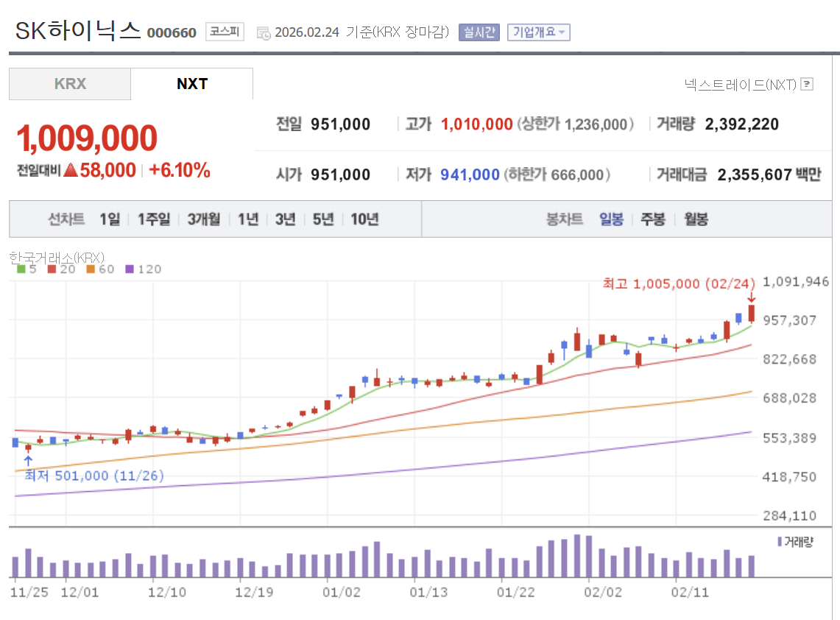Click the 01/02 date axis label
This screenshot has width=840, height=620.
point(342,592)
